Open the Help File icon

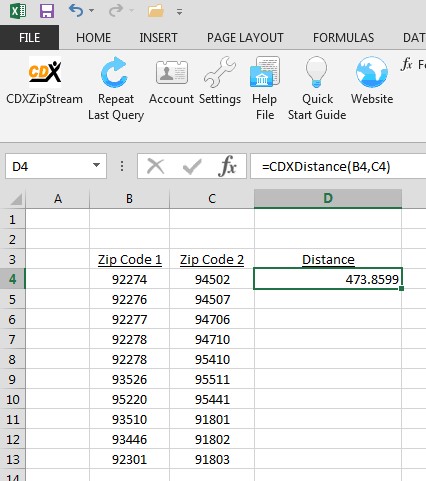pos(265,72)
